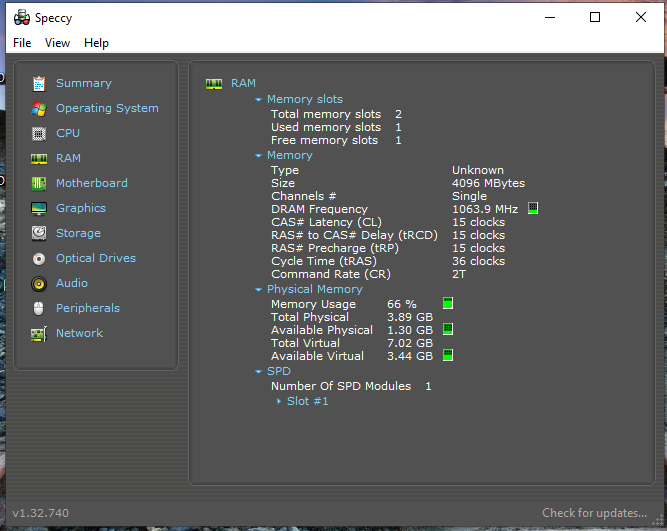Image resolution: width=667 pixels, height=531 pixels.
Task: Collapse the SPD section arrow
Action: (259, 372)
